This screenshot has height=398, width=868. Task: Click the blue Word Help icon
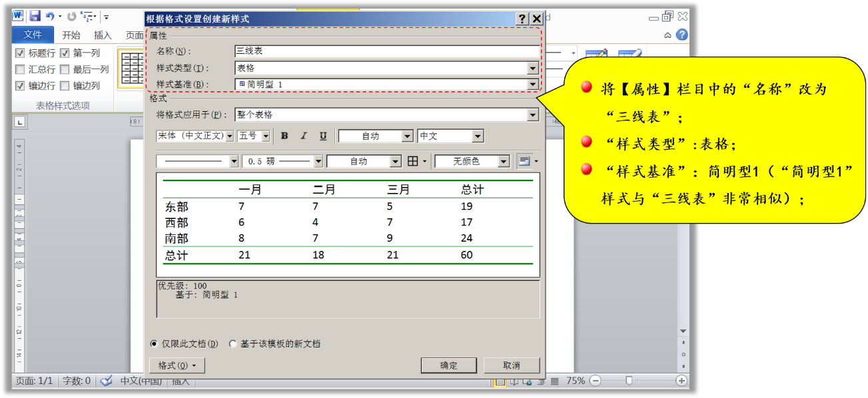[681, 35]
